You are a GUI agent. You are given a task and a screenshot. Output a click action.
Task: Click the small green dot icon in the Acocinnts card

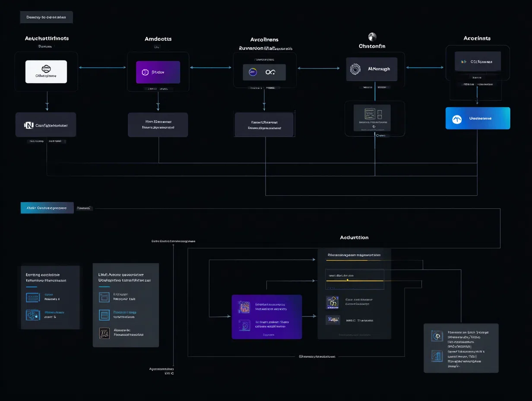pos(463,62)
